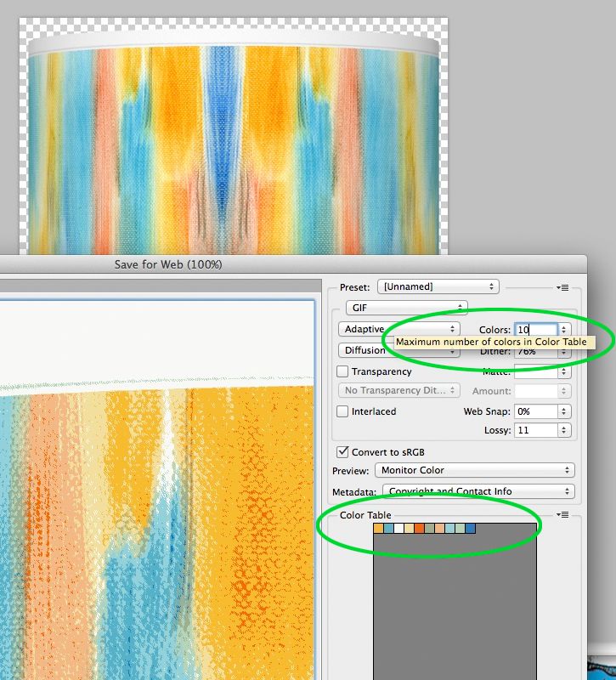
Task: Click the Lossy value input field
Action: click(534, 431)
